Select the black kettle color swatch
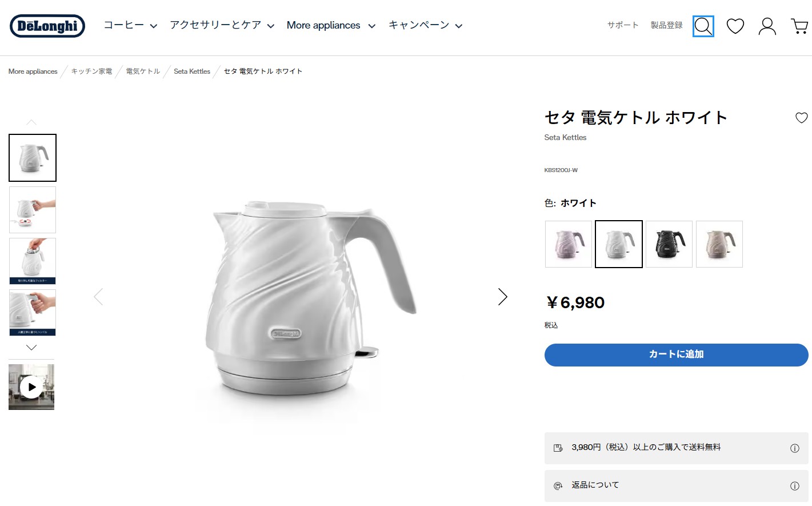812x506 pixels. (669, 244)
